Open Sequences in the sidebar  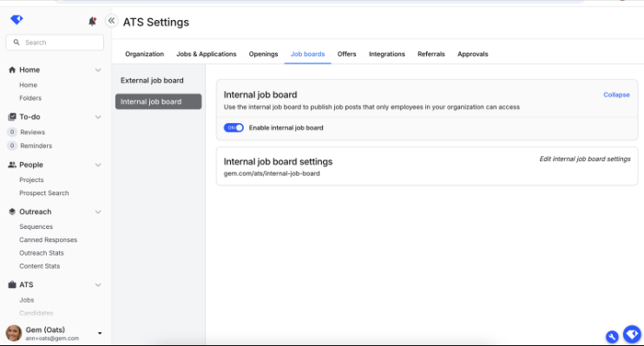(x=36, y=226)
